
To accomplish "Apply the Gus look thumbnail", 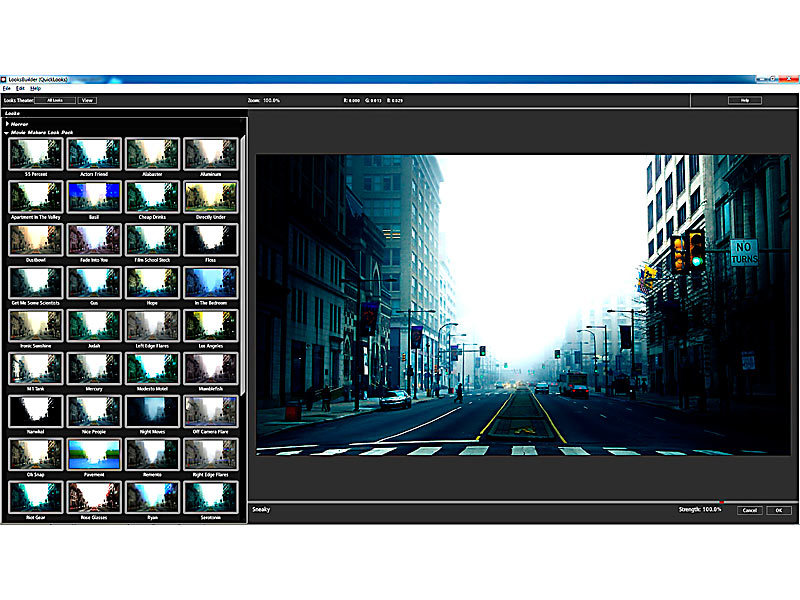I will tap(94, 283).
